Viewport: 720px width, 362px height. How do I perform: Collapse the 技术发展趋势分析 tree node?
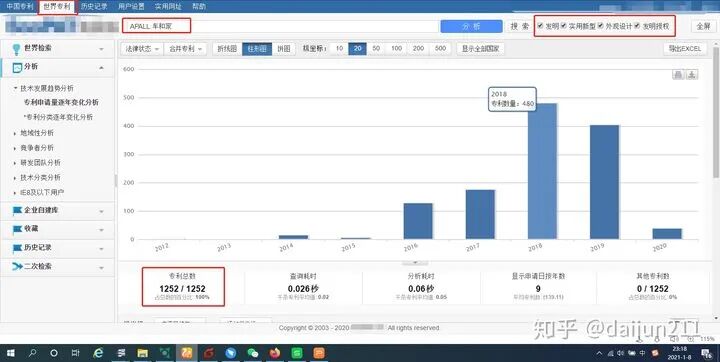tap(16, 88)
